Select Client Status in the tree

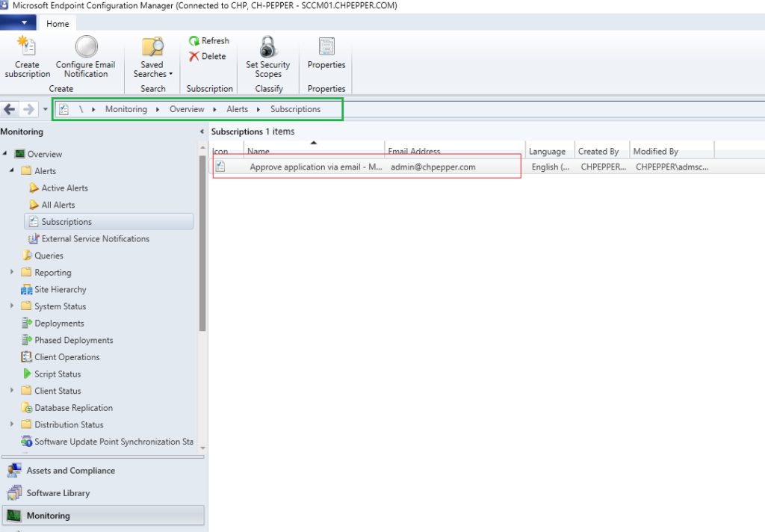tap(58, 391)
